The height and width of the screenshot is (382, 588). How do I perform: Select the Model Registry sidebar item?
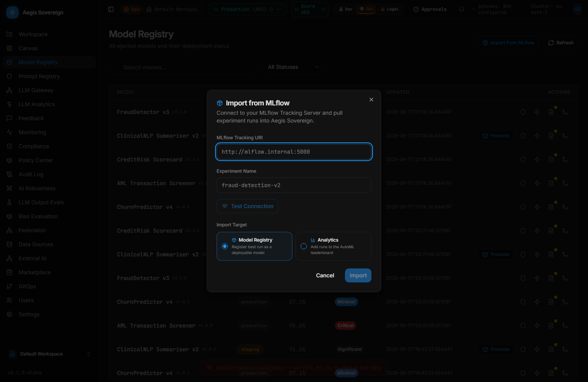(x=49, y=62)
